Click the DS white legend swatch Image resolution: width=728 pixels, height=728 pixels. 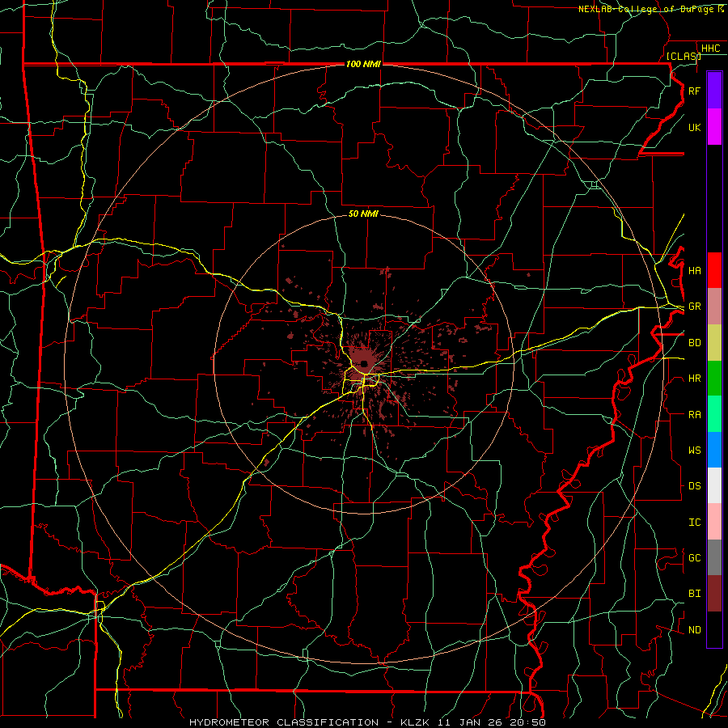pos(714,485)
